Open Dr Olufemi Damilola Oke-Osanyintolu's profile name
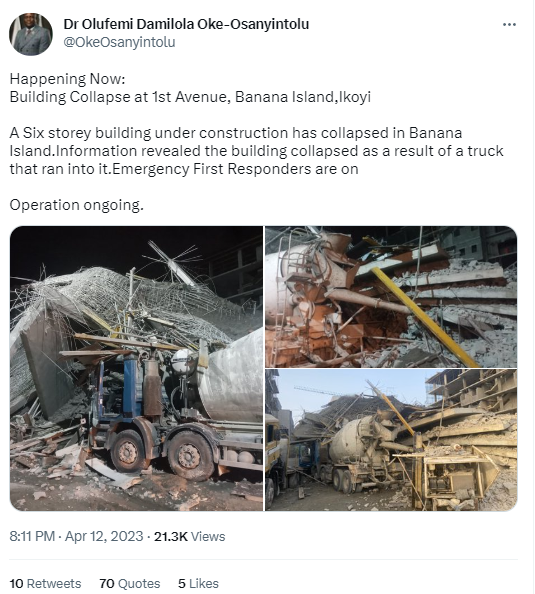Viewport: 535px width, 594px height. tap(186, 24)
